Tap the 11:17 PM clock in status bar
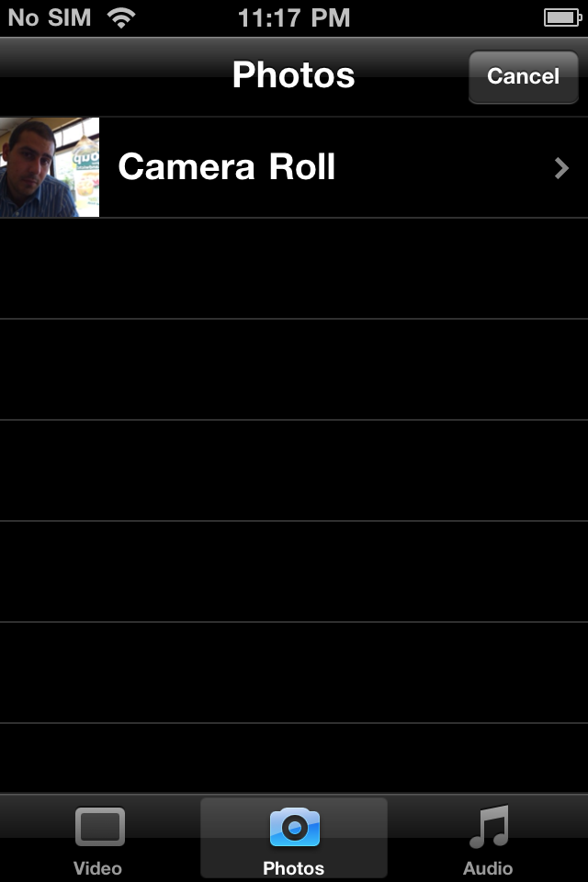588x882 pixels. pos(294,17)
